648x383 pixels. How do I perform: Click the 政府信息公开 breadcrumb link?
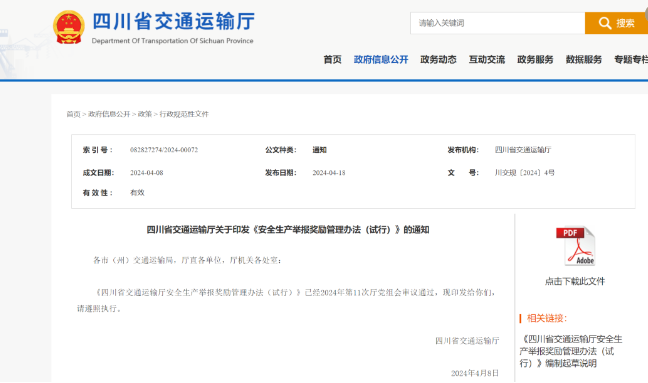[109, 114]
